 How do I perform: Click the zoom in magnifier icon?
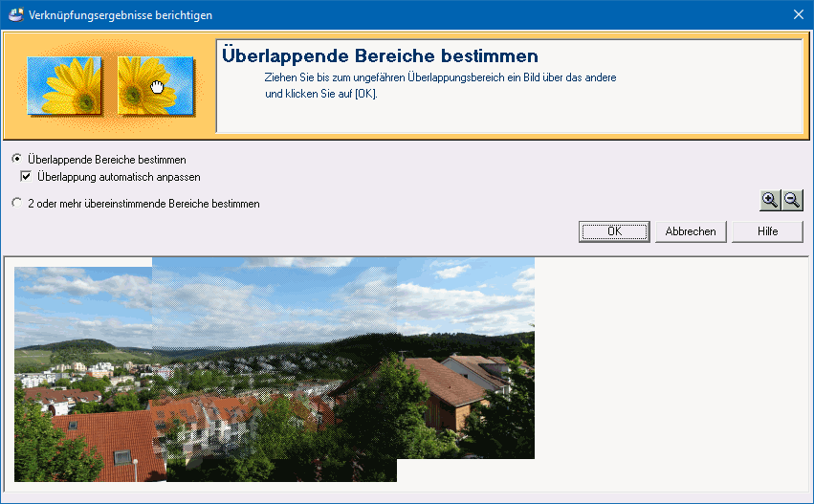pyautogui.click(x=770, y=200)
